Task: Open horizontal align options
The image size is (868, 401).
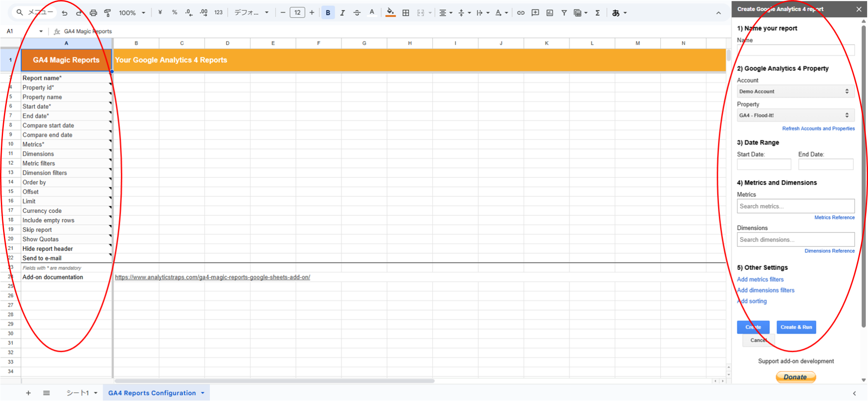Action: point(446,13)
